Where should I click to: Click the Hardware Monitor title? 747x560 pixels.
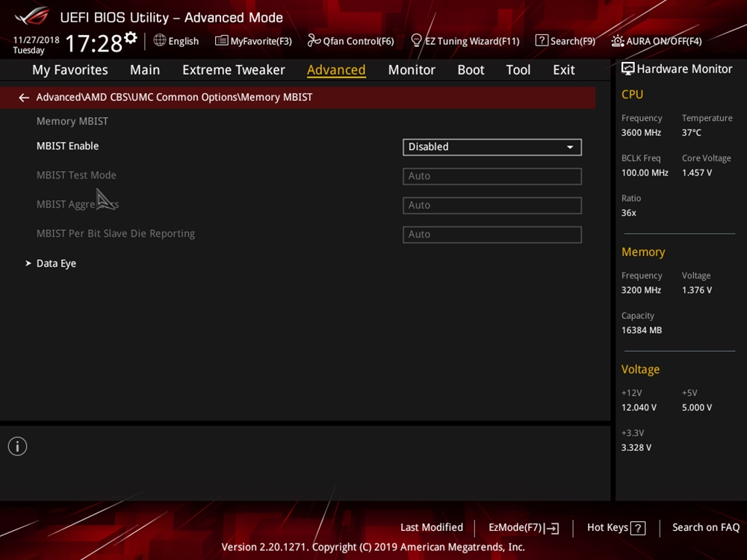(x=684, y=69)
